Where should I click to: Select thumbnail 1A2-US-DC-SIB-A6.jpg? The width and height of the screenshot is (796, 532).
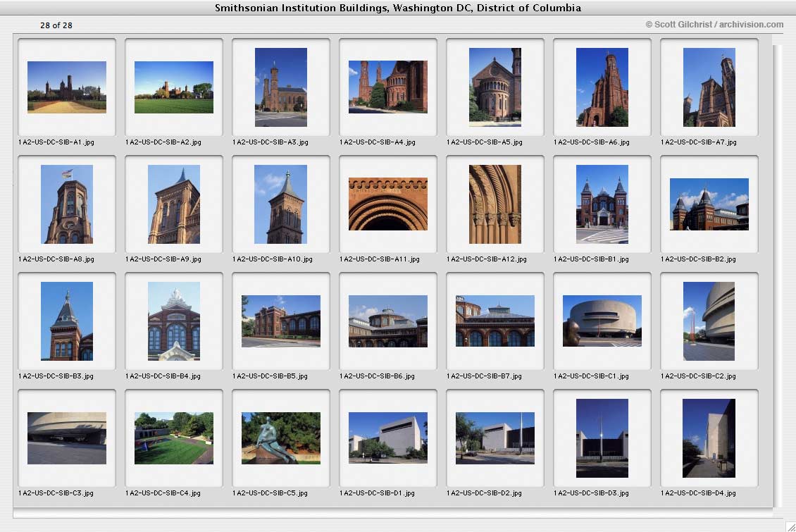coord(602,87)
